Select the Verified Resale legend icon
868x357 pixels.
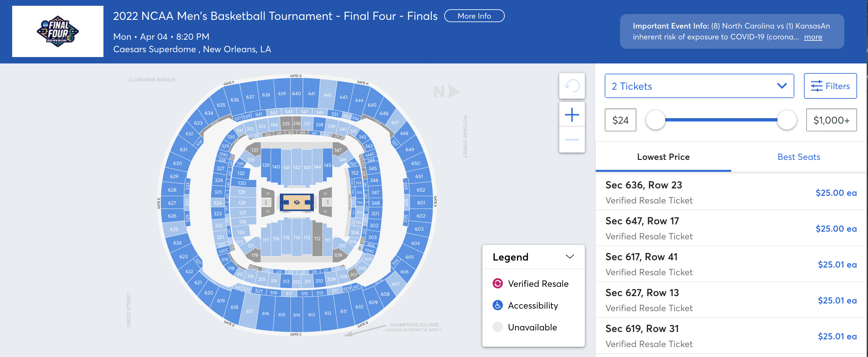498,284
